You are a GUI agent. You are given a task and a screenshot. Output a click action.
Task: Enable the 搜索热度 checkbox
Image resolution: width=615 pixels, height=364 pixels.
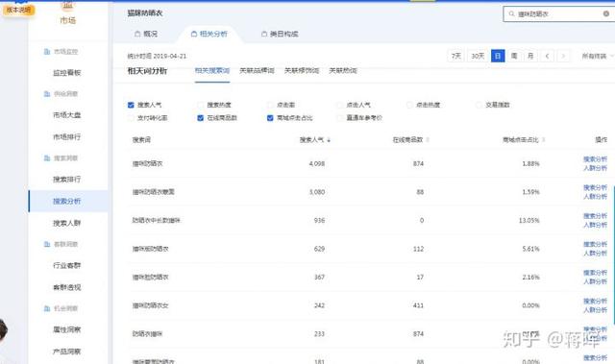(201, 105)
